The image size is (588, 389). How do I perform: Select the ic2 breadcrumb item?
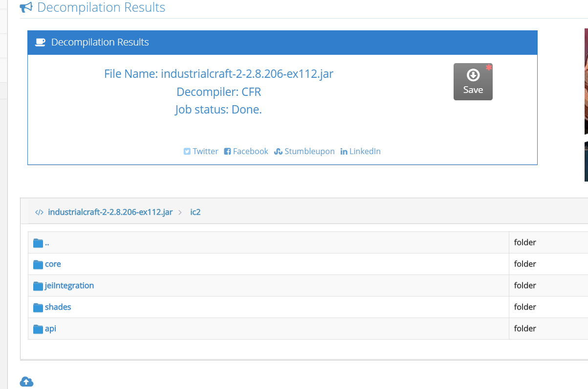pyautogui.click(x=196, y=212)
